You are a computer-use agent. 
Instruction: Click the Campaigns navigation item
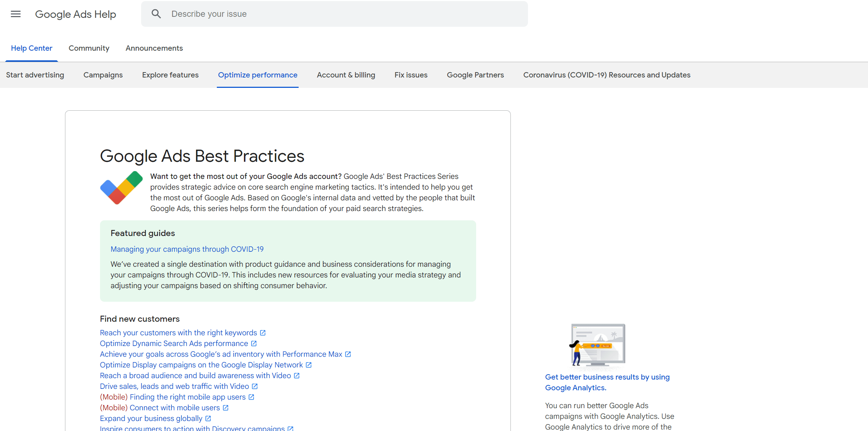coord(103,75)
